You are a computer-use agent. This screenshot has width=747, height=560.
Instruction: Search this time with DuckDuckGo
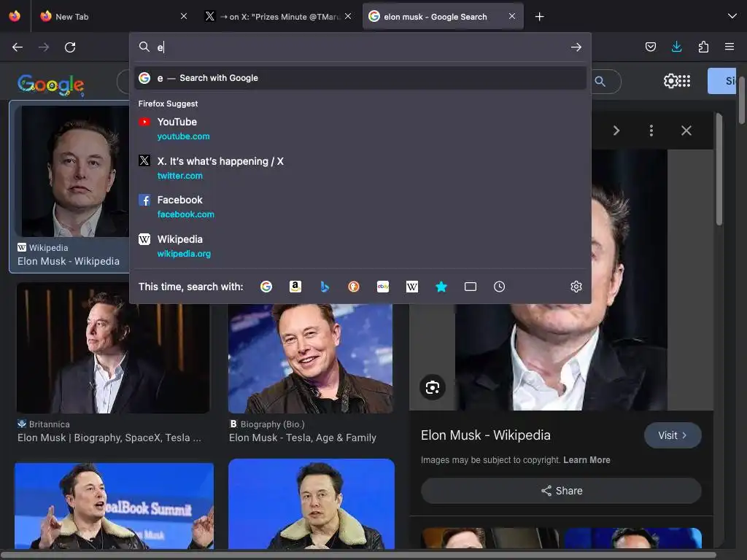coord(354,287)
